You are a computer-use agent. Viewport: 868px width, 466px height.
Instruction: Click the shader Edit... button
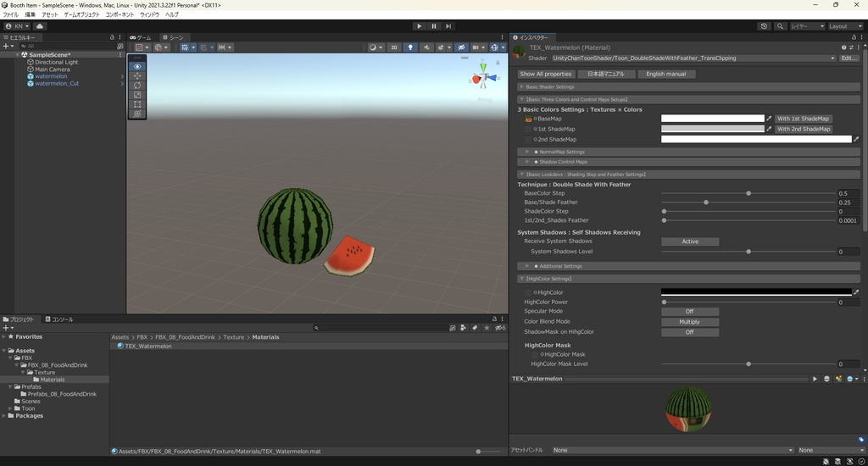[849, 58]
